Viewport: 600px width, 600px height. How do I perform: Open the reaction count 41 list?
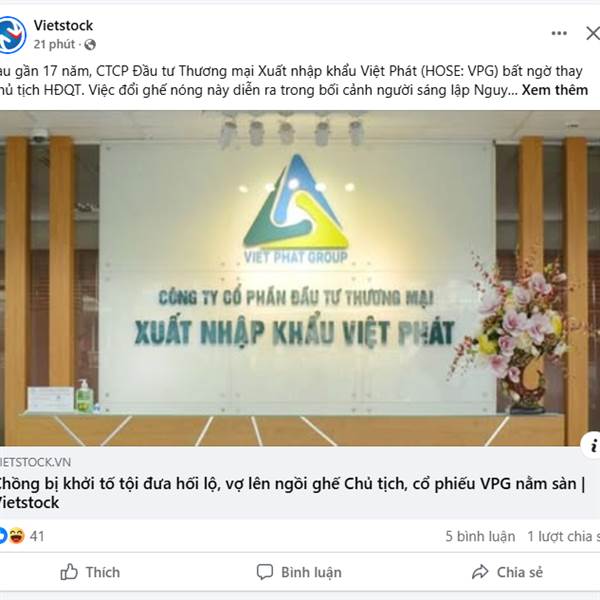(37, 536)
